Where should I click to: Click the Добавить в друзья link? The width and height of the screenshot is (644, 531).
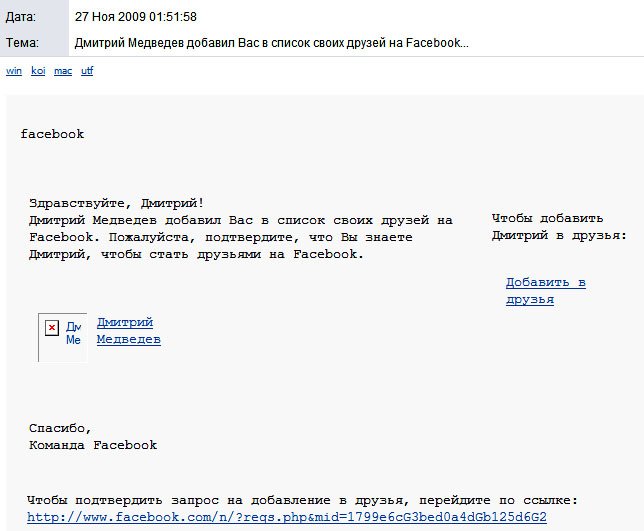tap(545, 291)
